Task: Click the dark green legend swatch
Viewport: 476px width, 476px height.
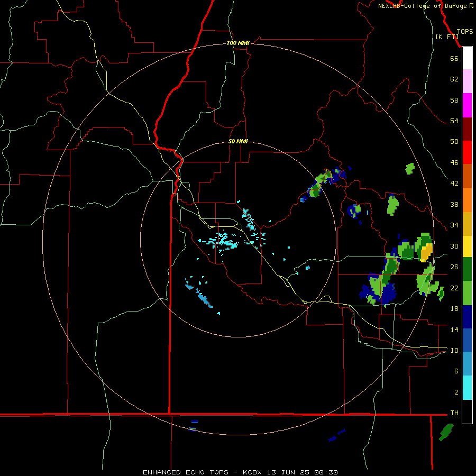Action: (467, 269)
